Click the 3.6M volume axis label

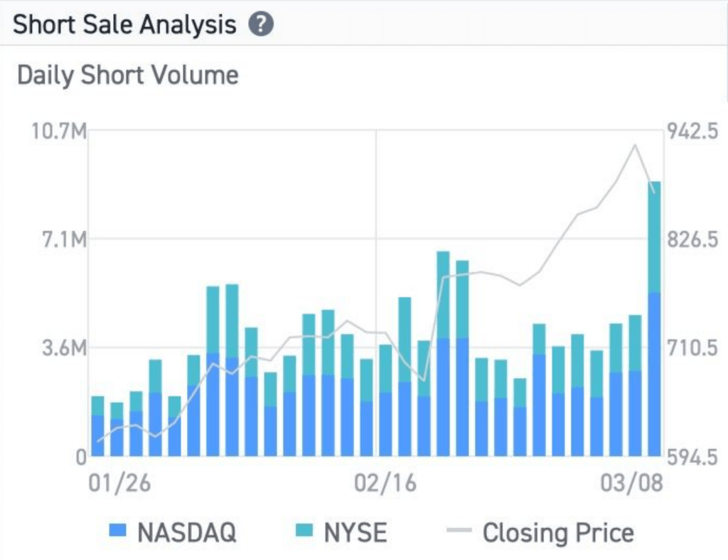62,348
